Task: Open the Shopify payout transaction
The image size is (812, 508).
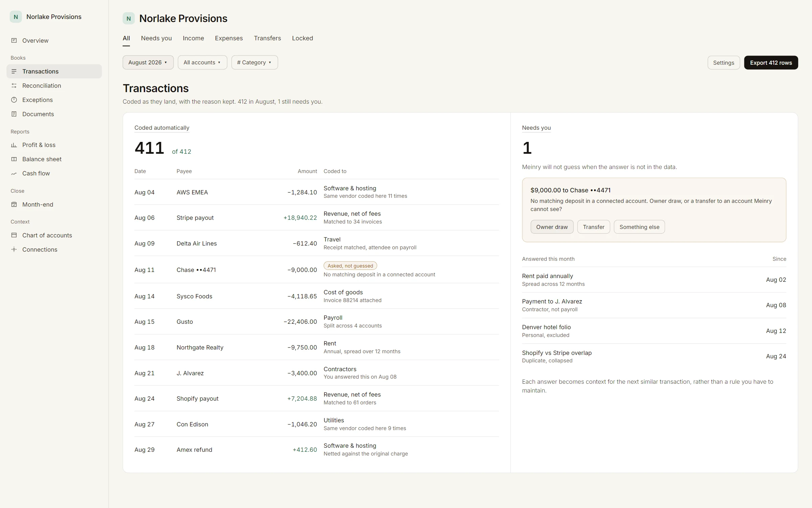Action: [x=316, y=399]
